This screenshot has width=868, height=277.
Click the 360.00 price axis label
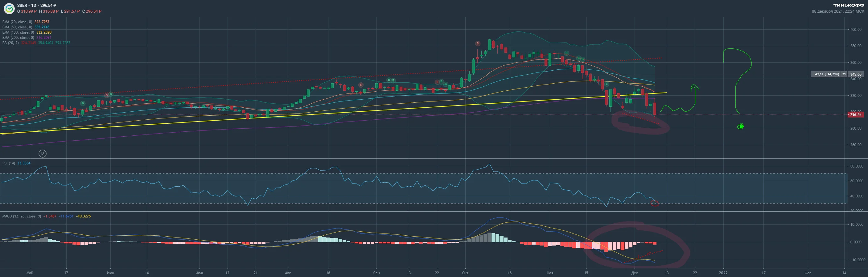[856, 62]
